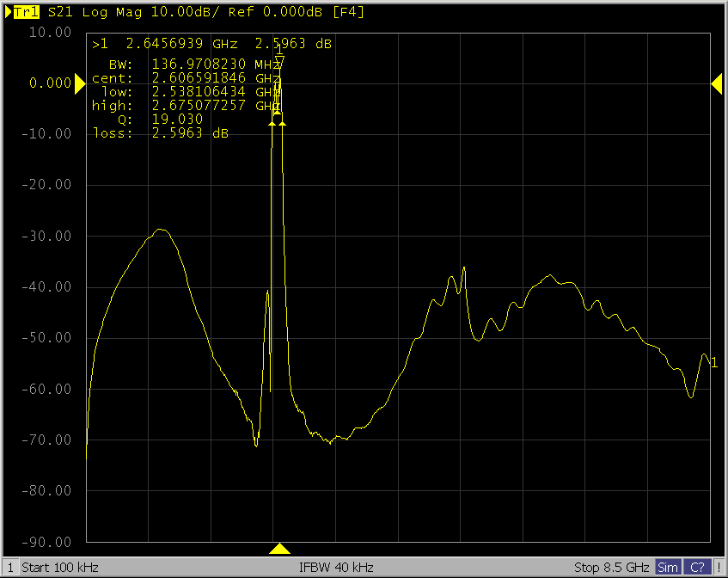Image resolution: width=728 pixels, height=578 pixels.
Task: Click the marker 1 label at trace end
Action: click(713, 363)
